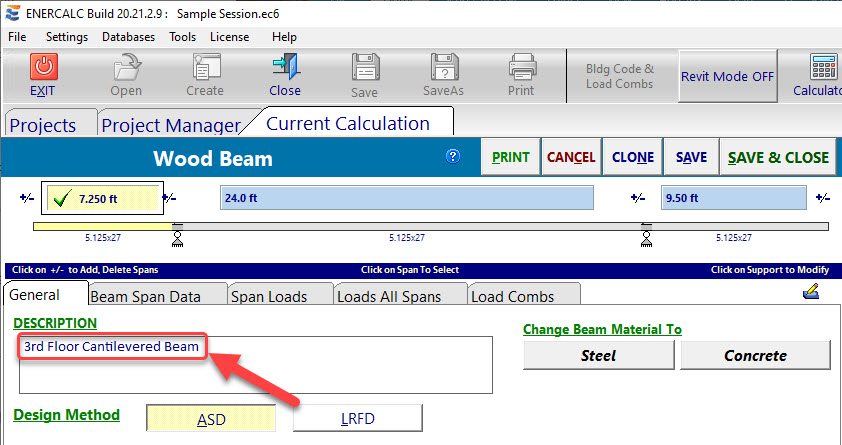
Task: Click the Create toolbar icon
Action: (205, 68)
